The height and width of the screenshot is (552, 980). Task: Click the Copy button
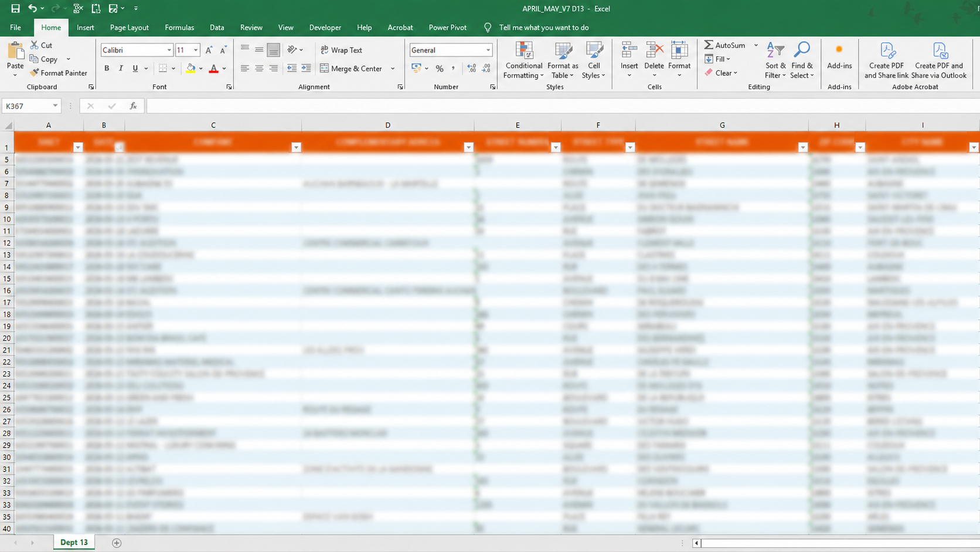(x=44, y=59)
